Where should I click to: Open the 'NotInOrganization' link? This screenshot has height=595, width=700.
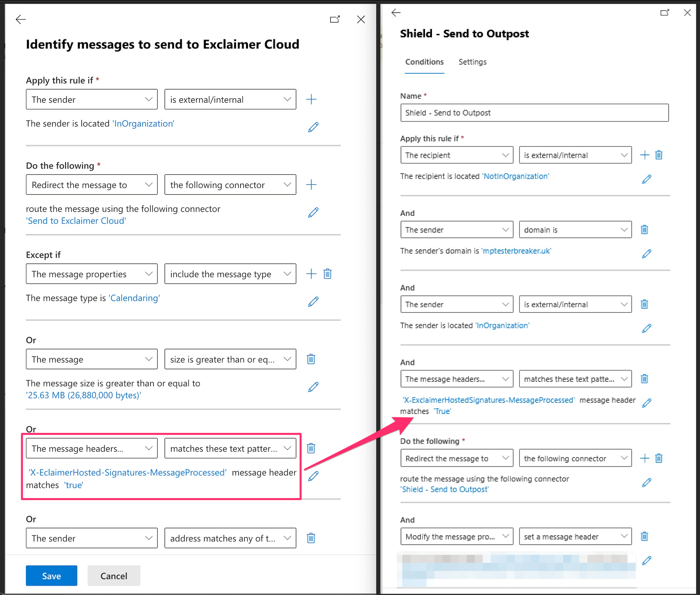516,176
